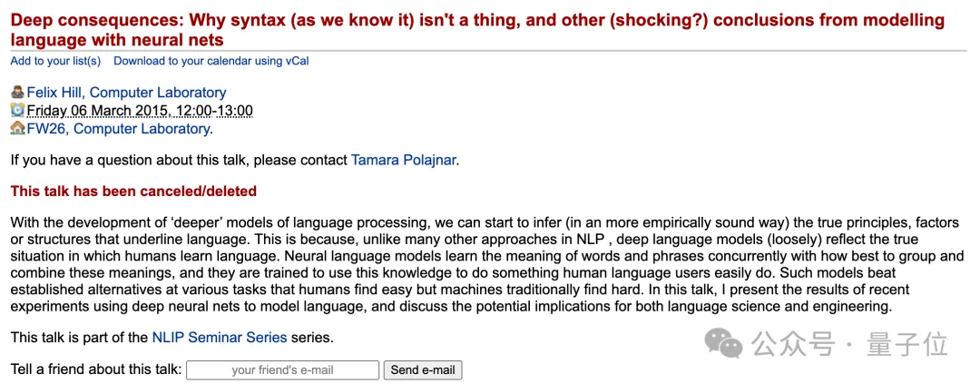Viewport: 980px width, 384px height.
Task: Open the NLIP Seminar Series link
Action: 220,338
